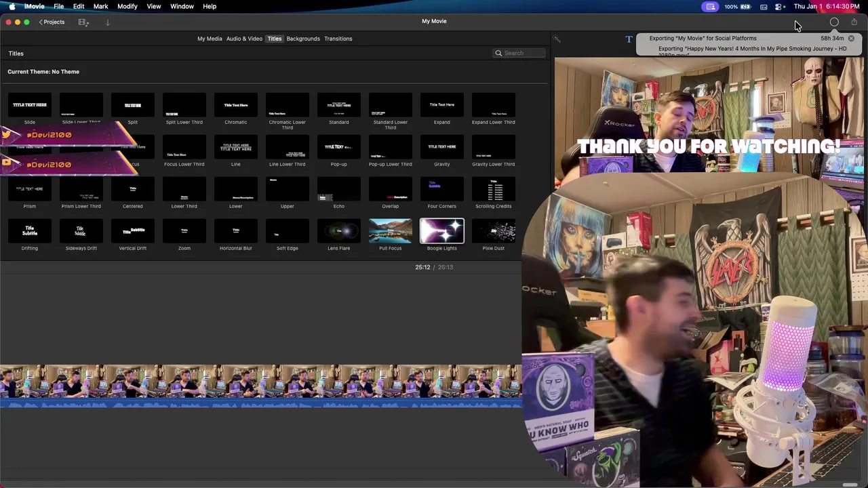Viewport: 868px width, 488px height.
Task: Open the Help menu
Action: point(210,6)
